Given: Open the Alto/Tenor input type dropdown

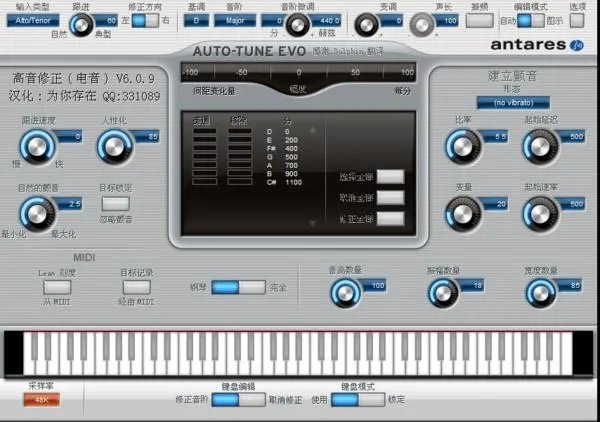Looking at the screenshot, I should point(33,21).
